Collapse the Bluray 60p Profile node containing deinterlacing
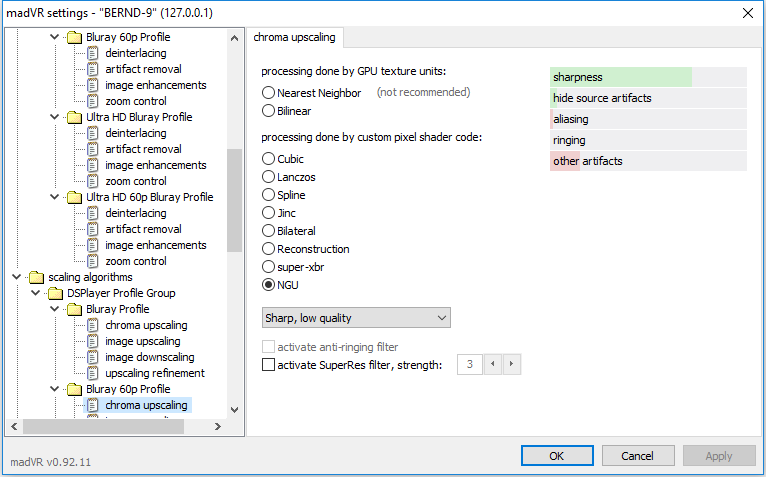Image resolution: width=766 pixels, height=477 pixels. coord(55,37)
